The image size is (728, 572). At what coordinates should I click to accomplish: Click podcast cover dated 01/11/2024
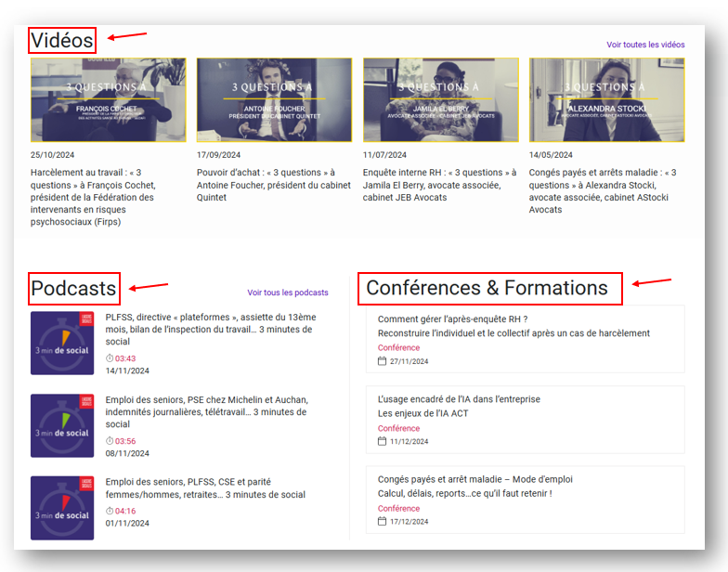[x=62, y=508]
